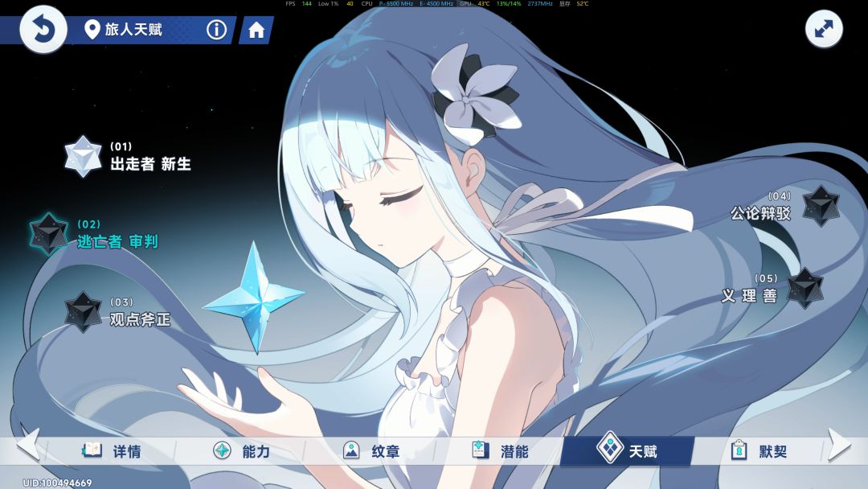The image size is (868, 489).
Task: Click the circular back arrow button
Action: pos(43,29)
